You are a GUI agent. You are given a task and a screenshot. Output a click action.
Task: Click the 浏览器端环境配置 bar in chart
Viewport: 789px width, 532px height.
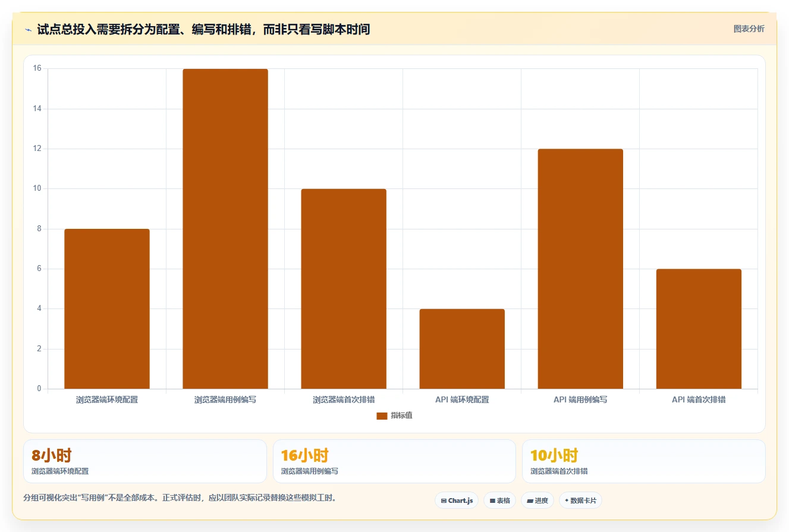tap(107, 309)
